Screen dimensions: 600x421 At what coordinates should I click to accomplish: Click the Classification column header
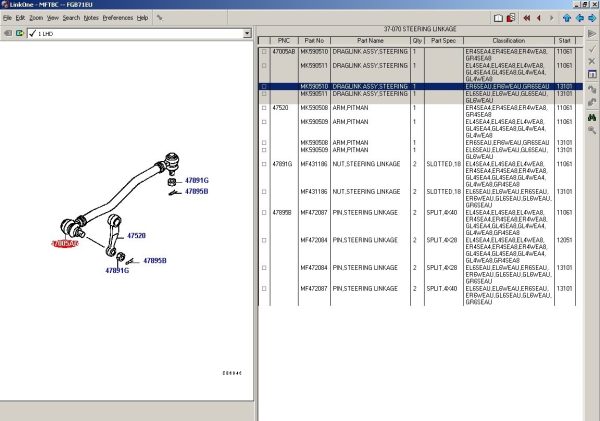pos(509,41)
